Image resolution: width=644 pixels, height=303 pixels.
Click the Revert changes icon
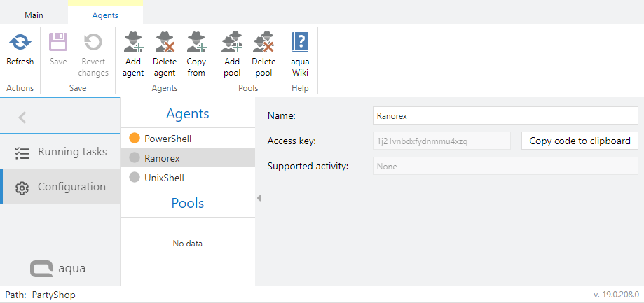coord(93,43)
